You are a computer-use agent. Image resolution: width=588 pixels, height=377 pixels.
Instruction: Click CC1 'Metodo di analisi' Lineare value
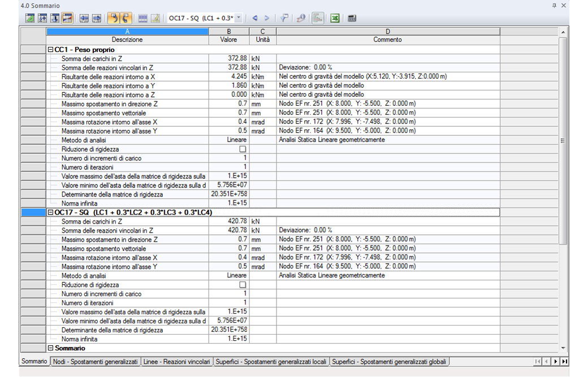point(229,140)
